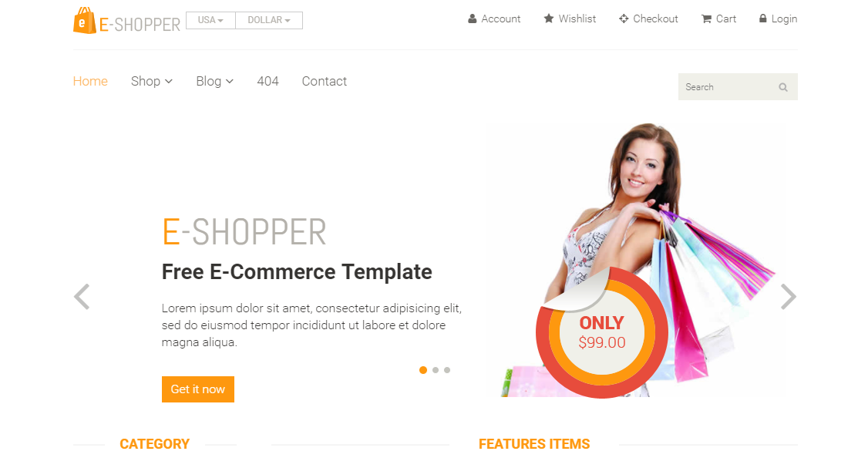Open the 404 menu item
Viewport: 868px width, 468px height.
(268, 82)
